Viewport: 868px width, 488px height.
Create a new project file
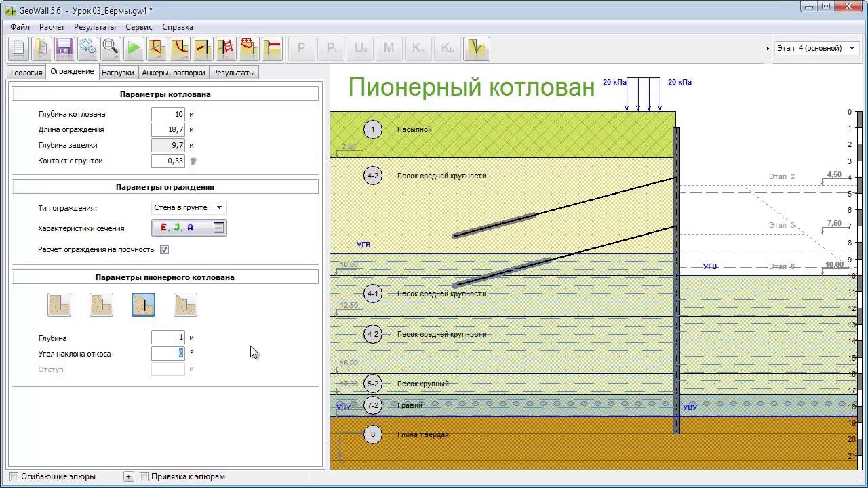[x=18, y=48]
